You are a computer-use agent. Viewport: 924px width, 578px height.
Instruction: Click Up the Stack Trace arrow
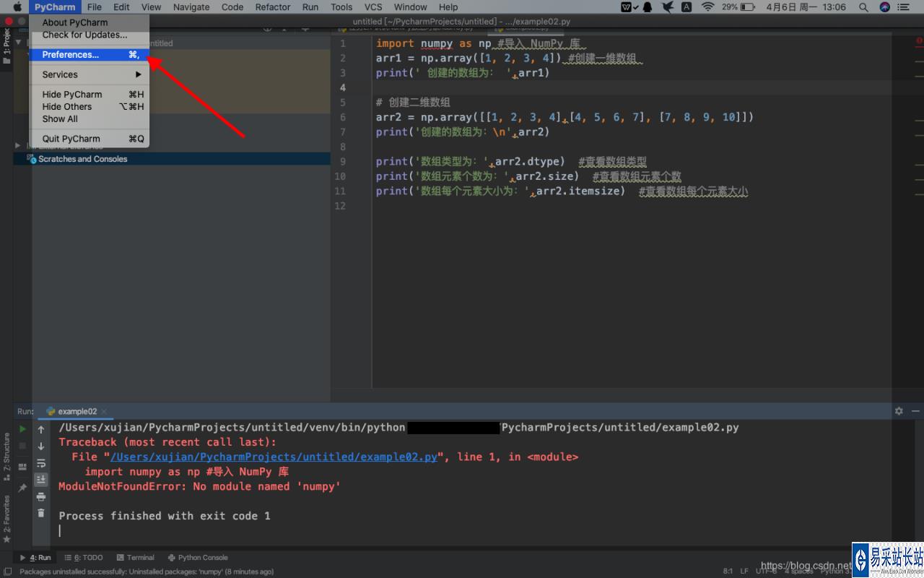(41, 429)
